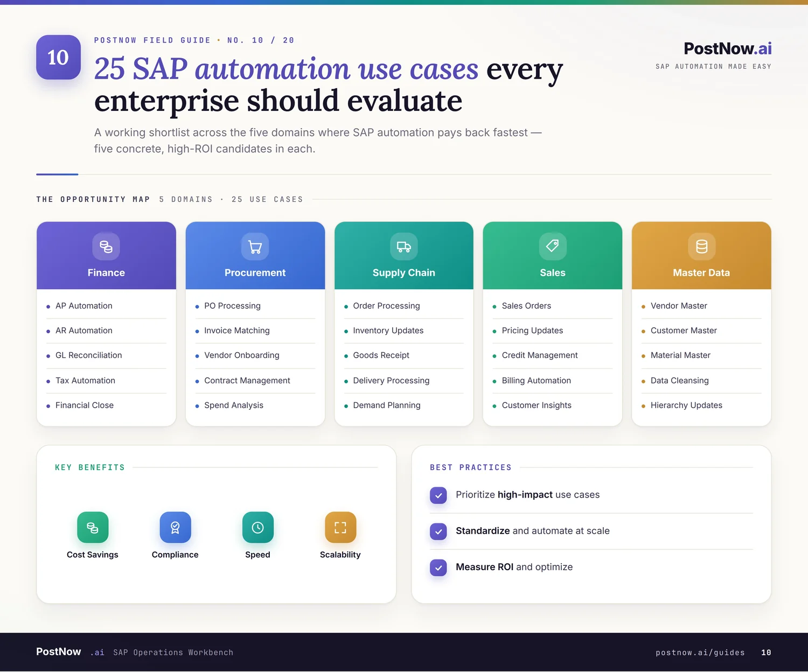The width and height of the screenshot is (808, 672).
Task: Click the Supply Chain truck icon
Action: coord(404,247)
